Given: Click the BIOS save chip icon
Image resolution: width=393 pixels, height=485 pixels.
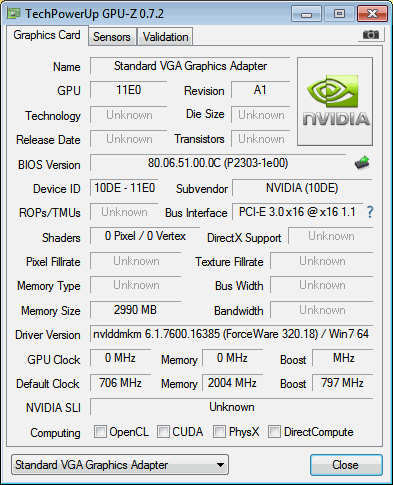Looking at the screenshot, I should coord(362,163).
